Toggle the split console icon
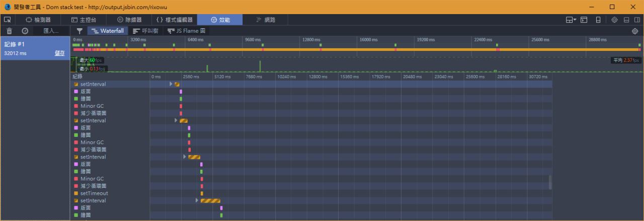 584,20
